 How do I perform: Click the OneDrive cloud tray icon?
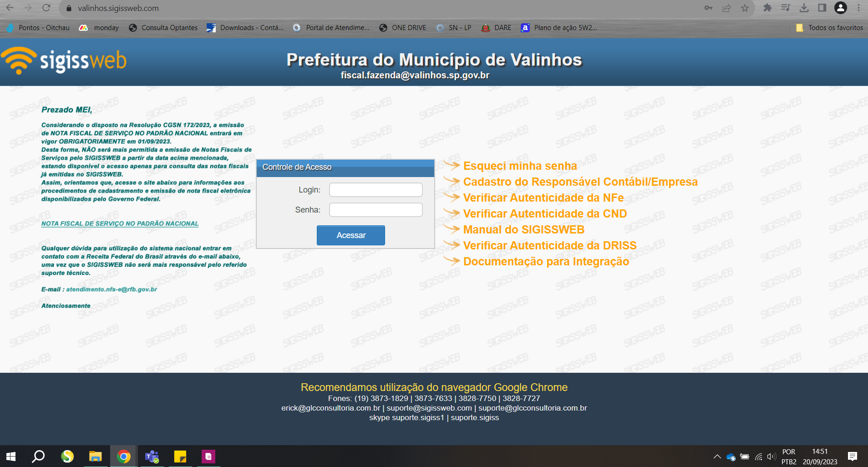(x=731, y=457)
